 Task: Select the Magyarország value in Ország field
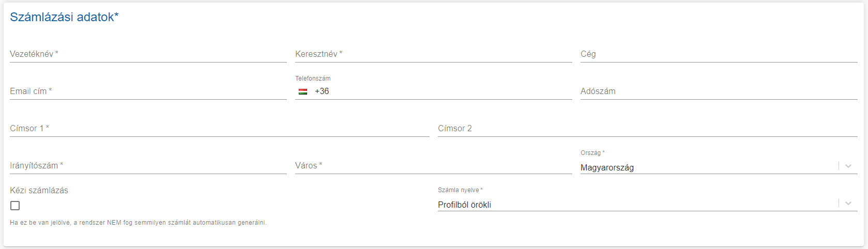[x=607, y=168]
